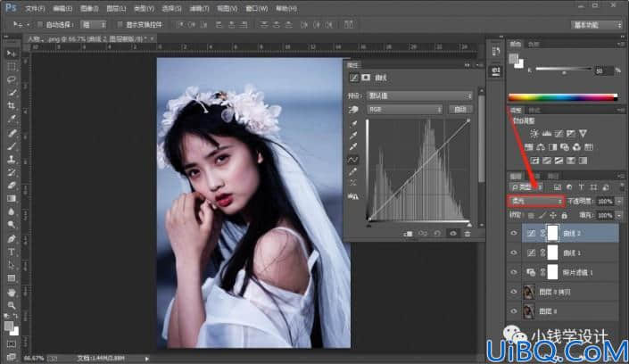Open the Fill value dropdown arrow
Screen dimensions: 629x364
(x=619, y=216)
